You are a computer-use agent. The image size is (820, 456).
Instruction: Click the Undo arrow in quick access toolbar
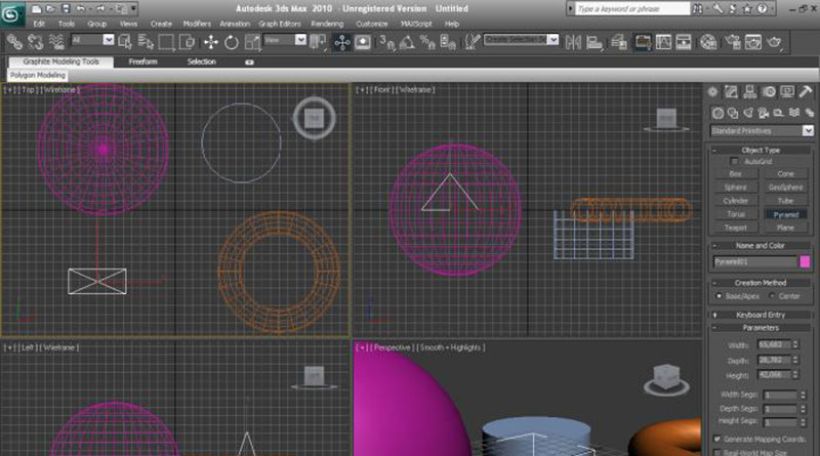(x=80, y=8)
